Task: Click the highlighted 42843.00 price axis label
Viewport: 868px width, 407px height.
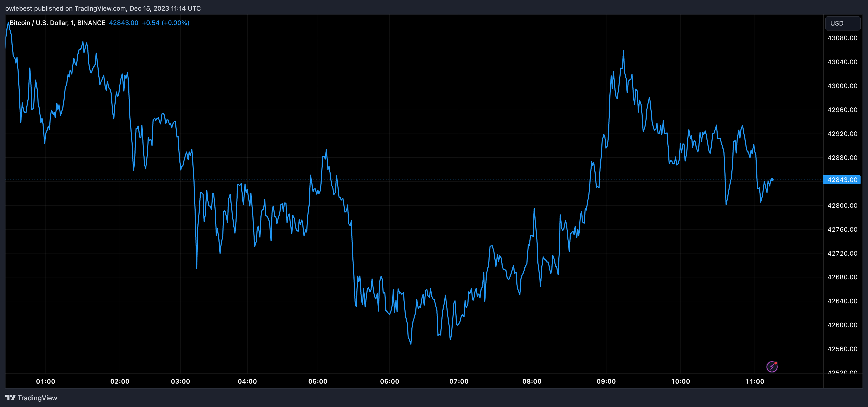Action: 842,180
